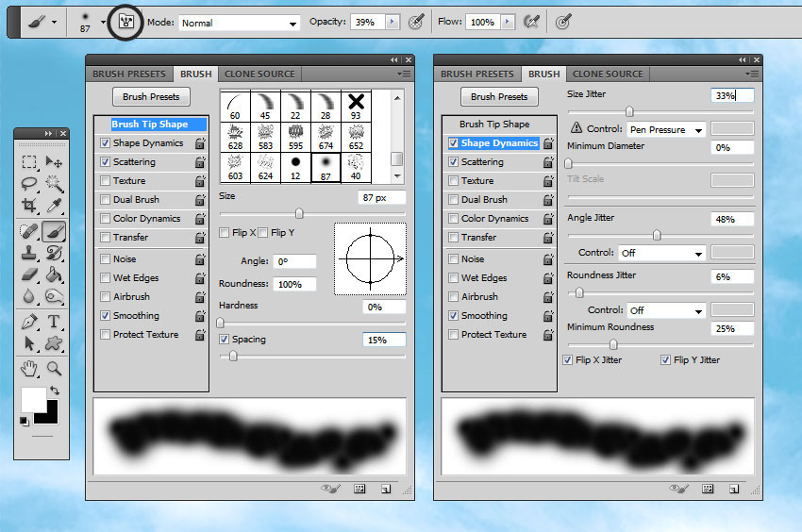Uncheck Scattering in left Brush panel

(105, 161)
